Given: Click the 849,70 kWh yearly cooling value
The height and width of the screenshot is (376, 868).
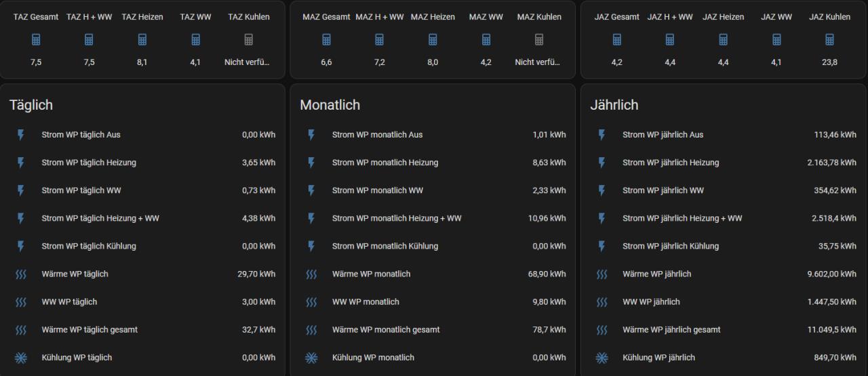Looking at the screenshot, I should [835, 358].
